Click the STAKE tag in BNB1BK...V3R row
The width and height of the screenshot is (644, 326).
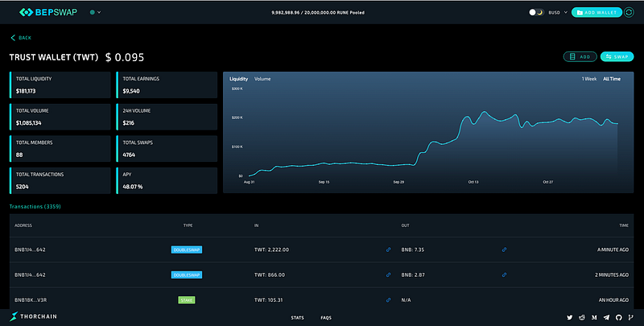pyautogui.click(x=187, y=300)
